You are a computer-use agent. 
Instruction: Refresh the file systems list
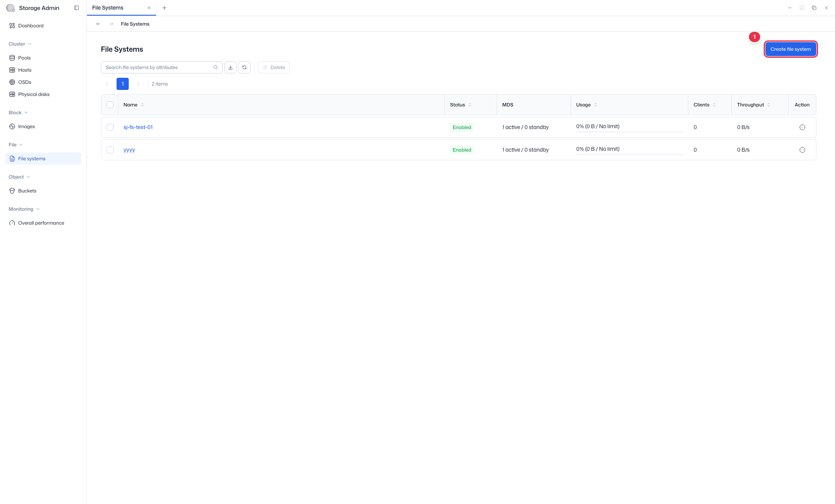244,67
